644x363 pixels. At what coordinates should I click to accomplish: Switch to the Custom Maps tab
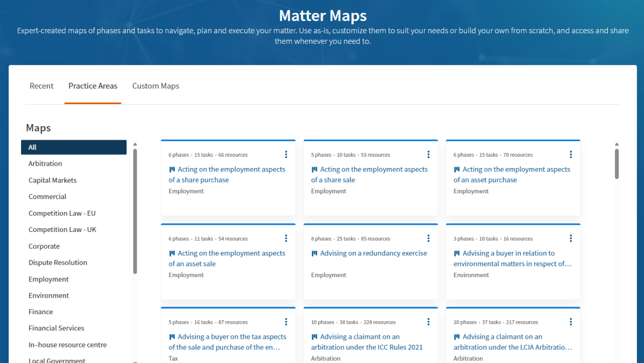[155, 86]
